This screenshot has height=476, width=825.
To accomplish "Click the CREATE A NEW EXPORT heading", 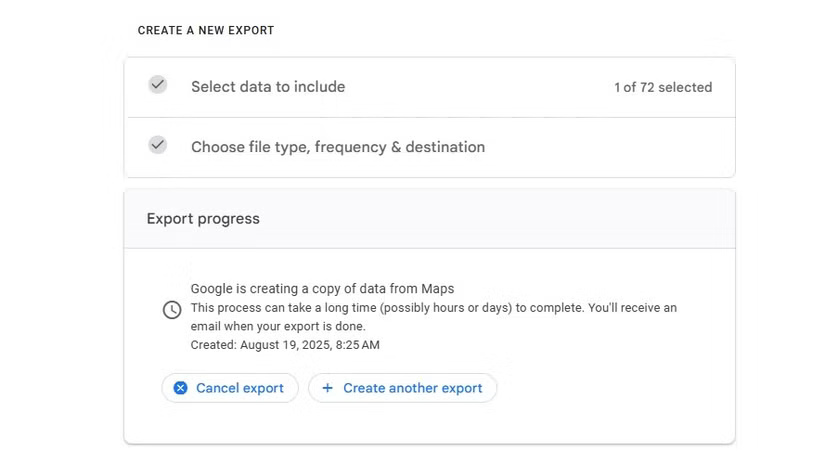I will point(206,31).
